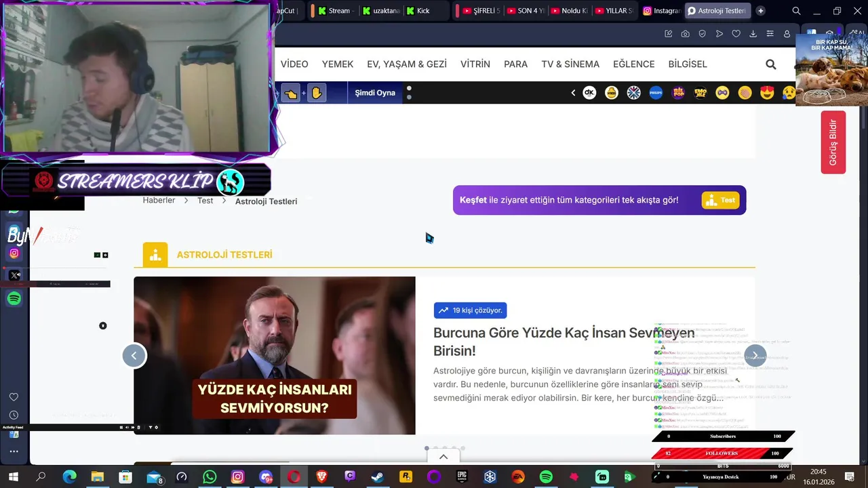
Task: Select the first carousel pagination dot
Action: [x=427, y=448]
